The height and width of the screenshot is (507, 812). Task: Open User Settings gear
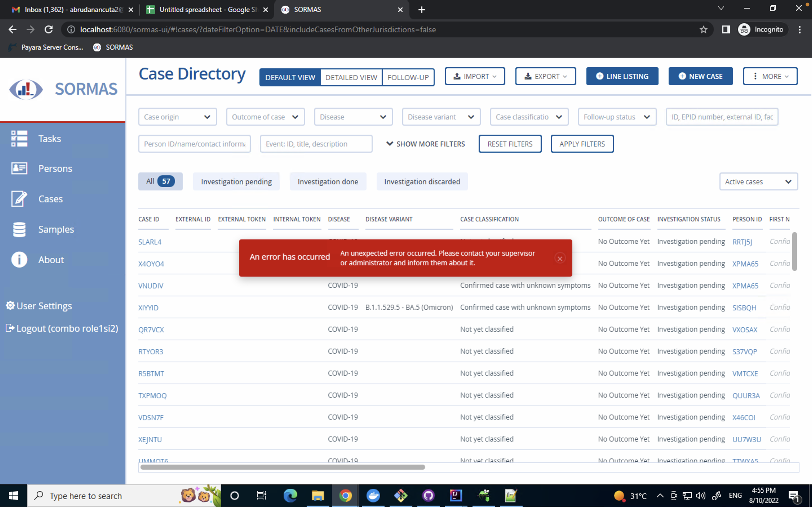pyautogui.click(x=10, y=306)
